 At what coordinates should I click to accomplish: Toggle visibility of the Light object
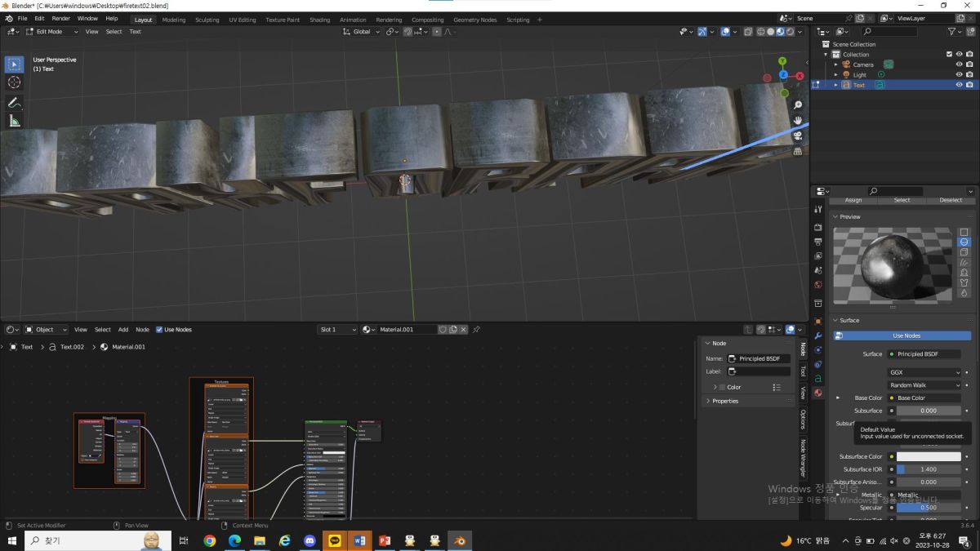pyautogui.click(x=959, y=74)
